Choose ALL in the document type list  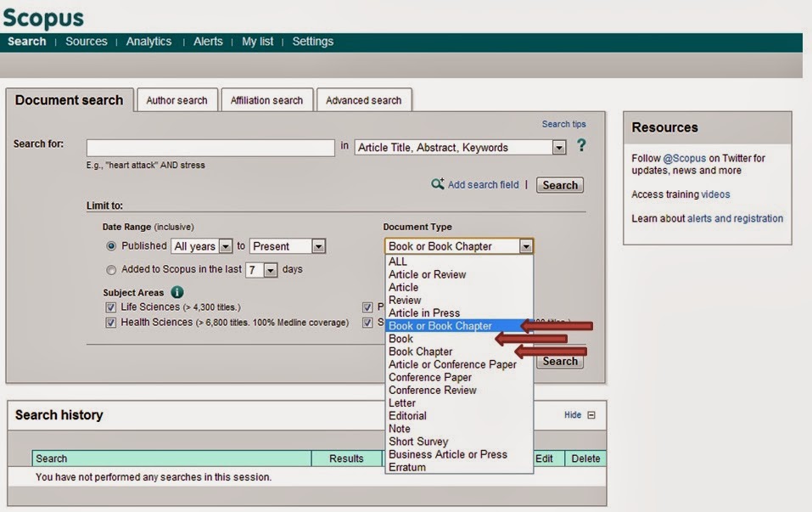click(x=459, y=262)
